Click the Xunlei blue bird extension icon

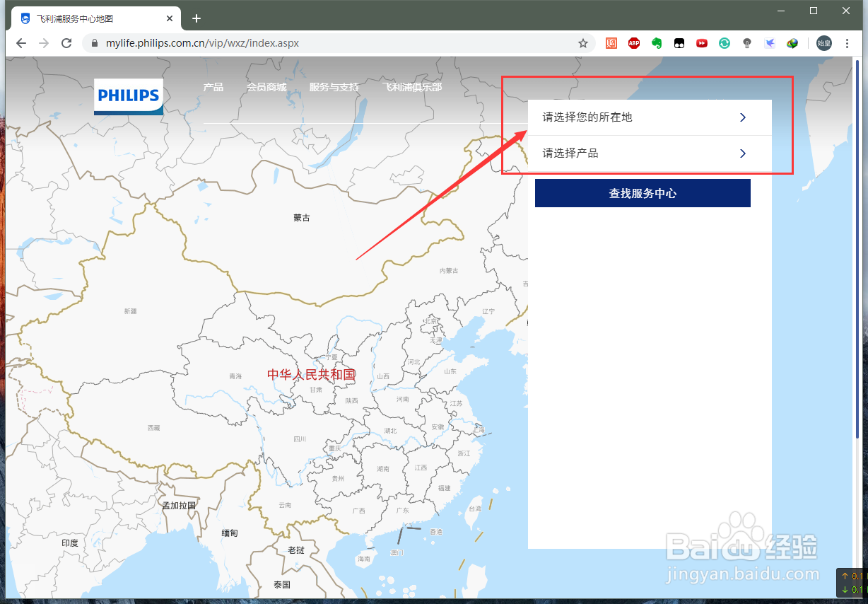tap(770, 43)
